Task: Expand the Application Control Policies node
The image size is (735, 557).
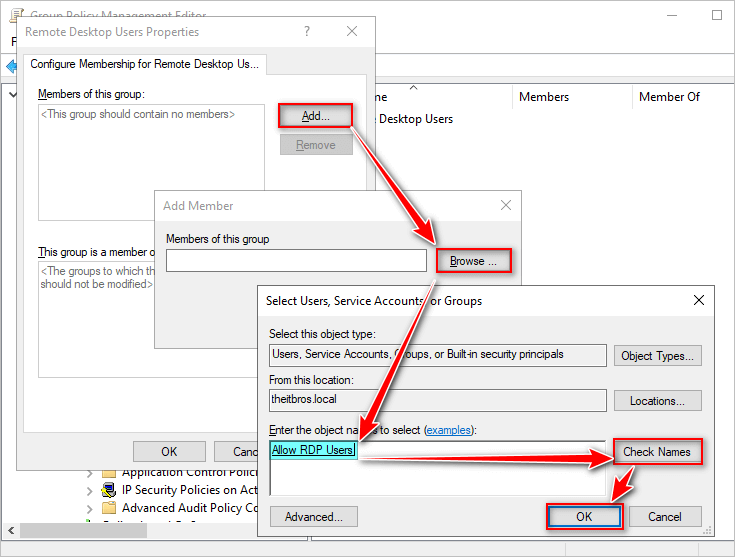Action: point(89,472)
